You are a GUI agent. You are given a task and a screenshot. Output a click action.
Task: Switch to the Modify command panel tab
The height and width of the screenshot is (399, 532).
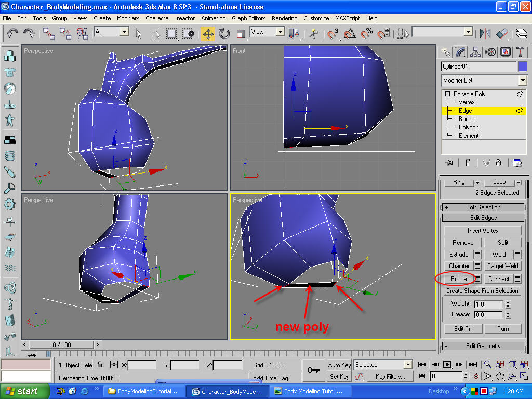(x=460, y=52)
